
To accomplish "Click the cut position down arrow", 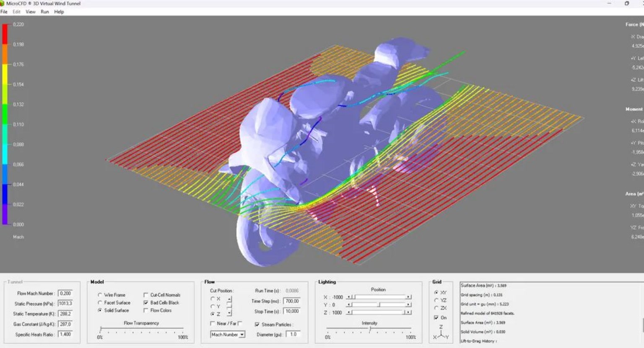I will click(x=229, y=314).
